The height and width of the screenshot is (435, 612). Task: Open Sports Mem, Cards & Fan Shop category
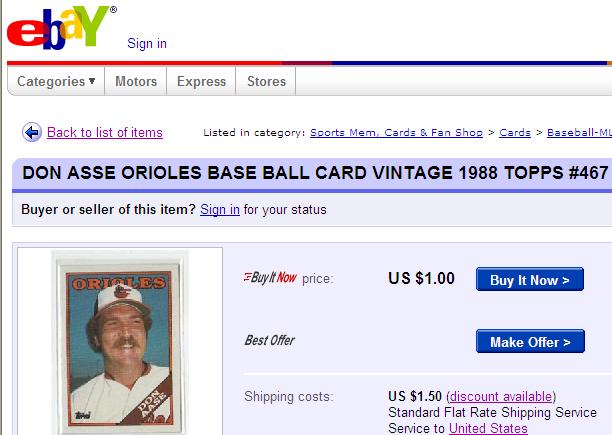pyautogui.click(x=396, y=133)
